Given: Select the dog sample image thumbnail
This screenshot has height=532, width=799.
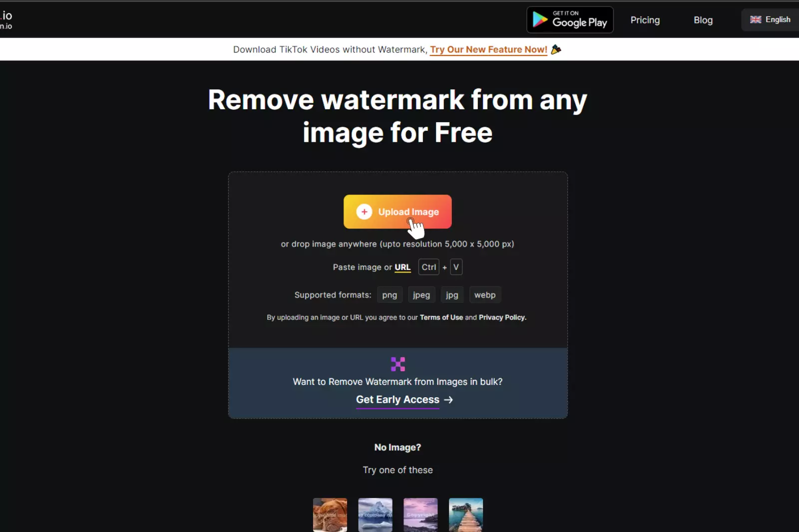Looking at the screenshot, I should [330, 515].
